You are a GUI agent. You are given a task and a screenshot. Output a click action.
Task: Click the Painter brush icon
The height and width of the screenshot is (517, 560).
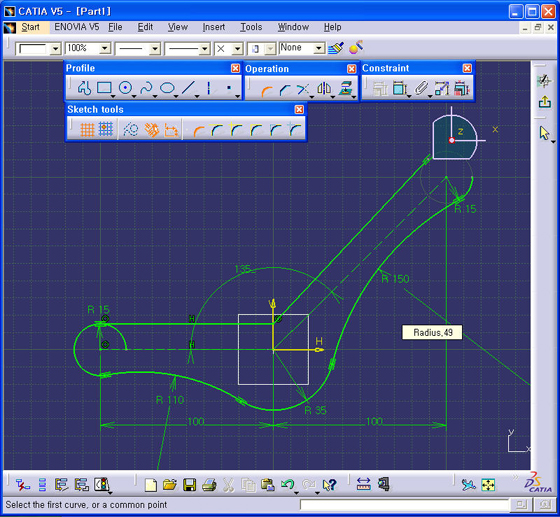tap(336, 48)
